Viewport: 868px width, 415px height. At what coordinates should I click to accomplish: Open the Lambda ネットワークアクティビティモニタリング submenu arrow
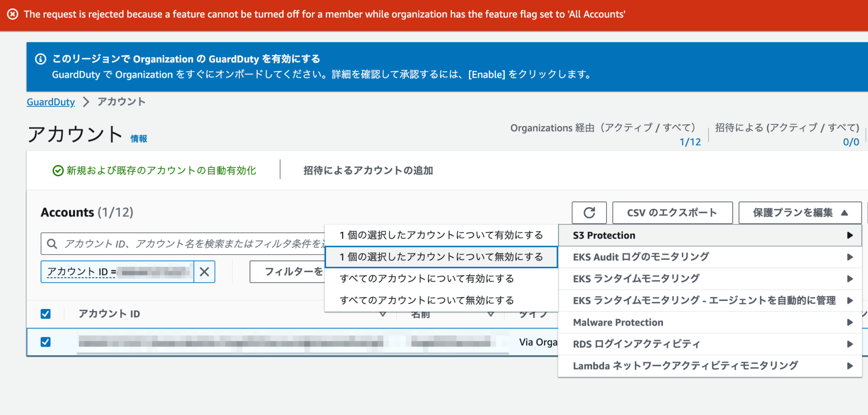[851, 365]
